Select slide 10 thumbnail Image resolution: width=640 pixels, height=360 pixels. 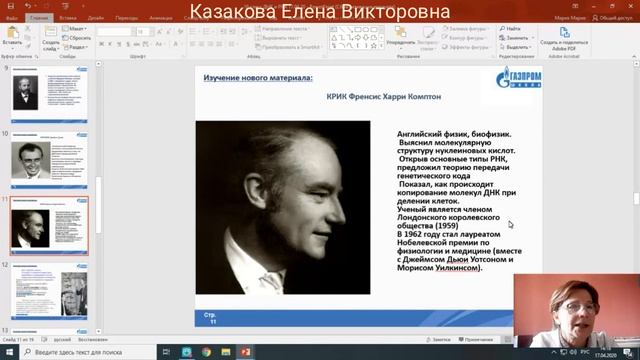[49, 160]
